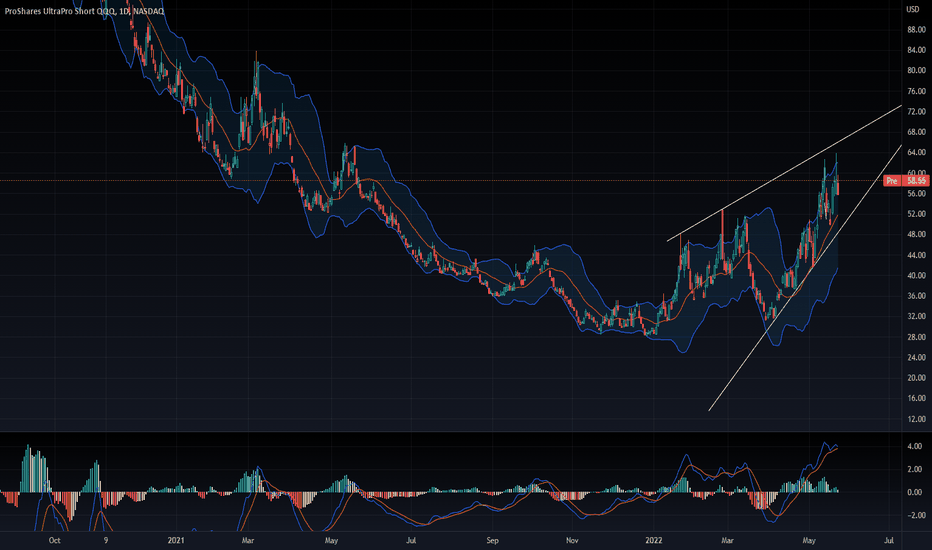Image resolution: width=932 pixels, height=550 pixels.
Task: Select the lower white wedge trendline
Action: [x=805, y=278]
